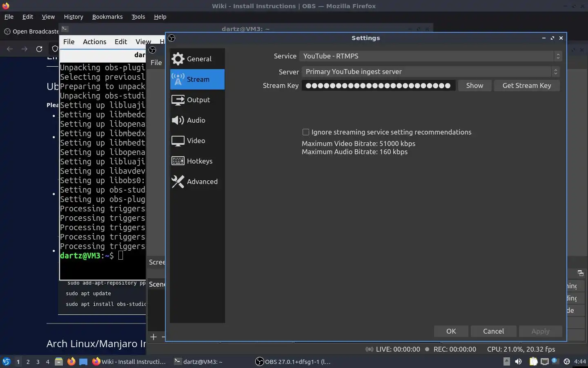Click the taskbar clock showing 4:44
The height and width of the screenshot is (368, 588).
click(580, 361)
